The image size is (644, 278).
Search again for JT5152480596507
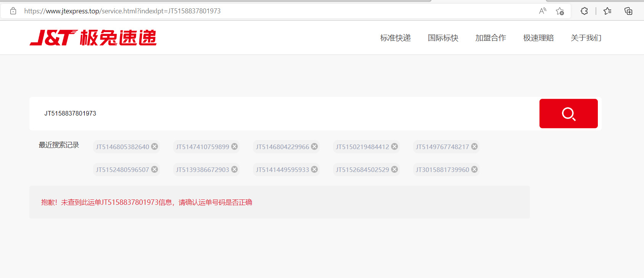pyautogui.click(x=122, y=170)
